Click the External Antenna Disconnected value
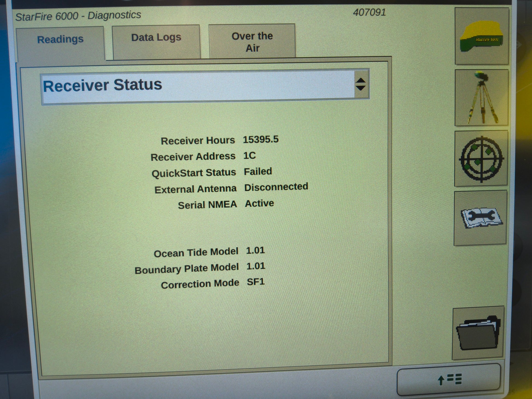Image resolution: width=532 pixels, height=399 pixels. pyautogui.click(x=276, y=187)
